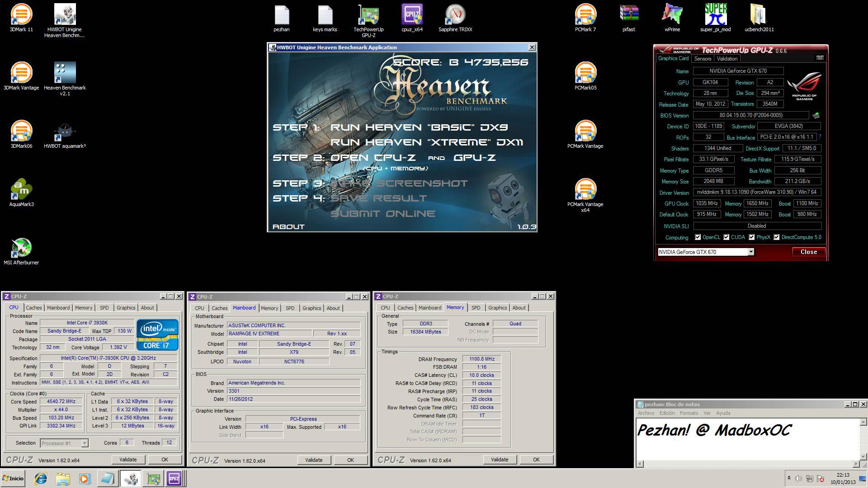Open Internet Explorer from the taskbar
This screenshot has height=488, width=868.
point(41,479)
